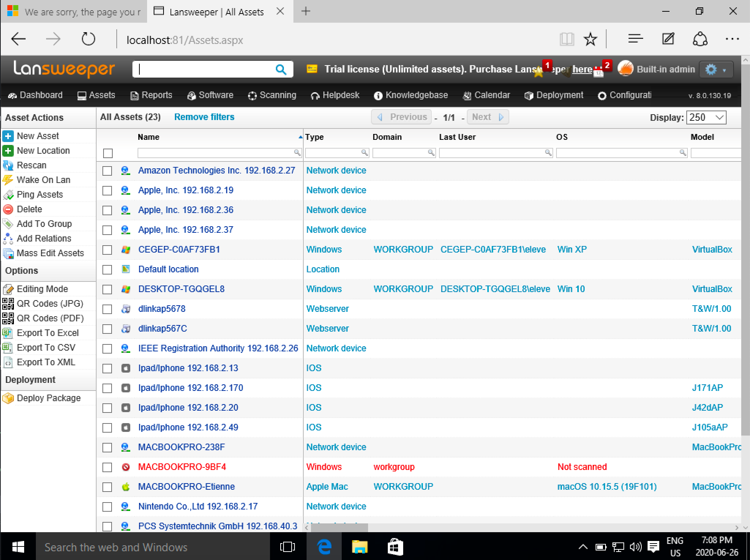Click the Built-in admin avatar icon

click(625, 69)
